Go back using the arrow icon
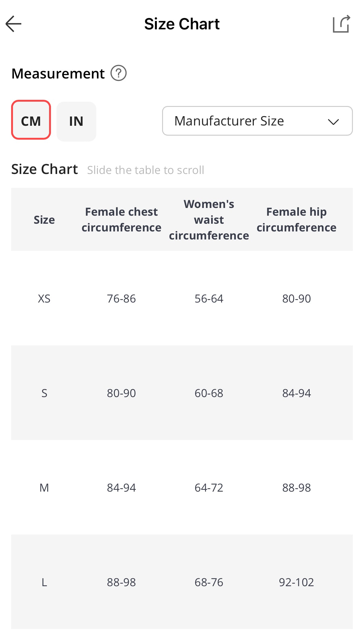The height and width of the screenshot is (635, 364). tap(14, 24)
